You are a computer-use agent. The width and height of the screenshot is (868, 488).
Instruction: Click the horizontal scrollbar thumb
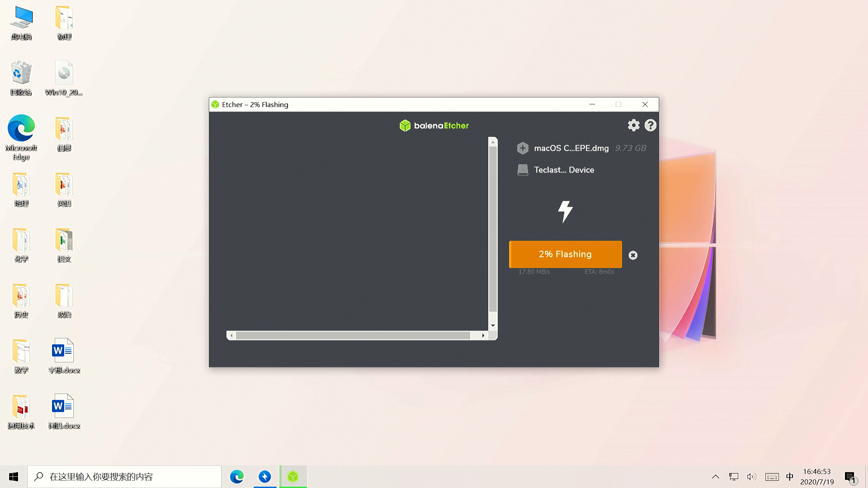click(x=353, y=335)
